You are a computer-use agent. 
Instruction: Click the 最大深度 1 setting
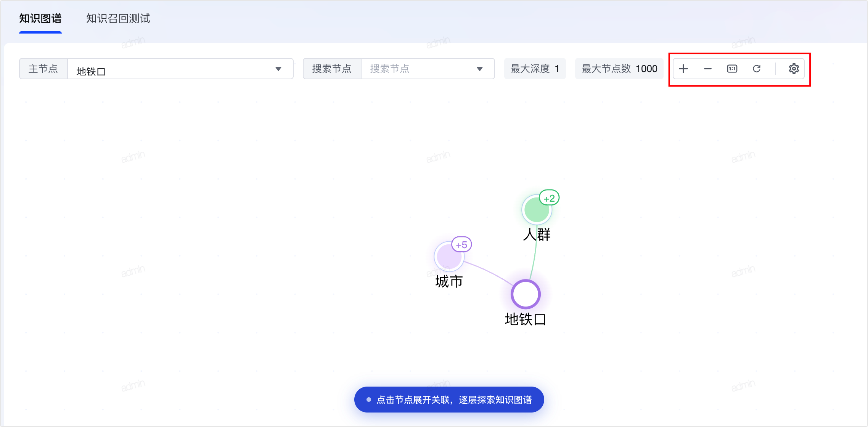(x=535, y=69)
